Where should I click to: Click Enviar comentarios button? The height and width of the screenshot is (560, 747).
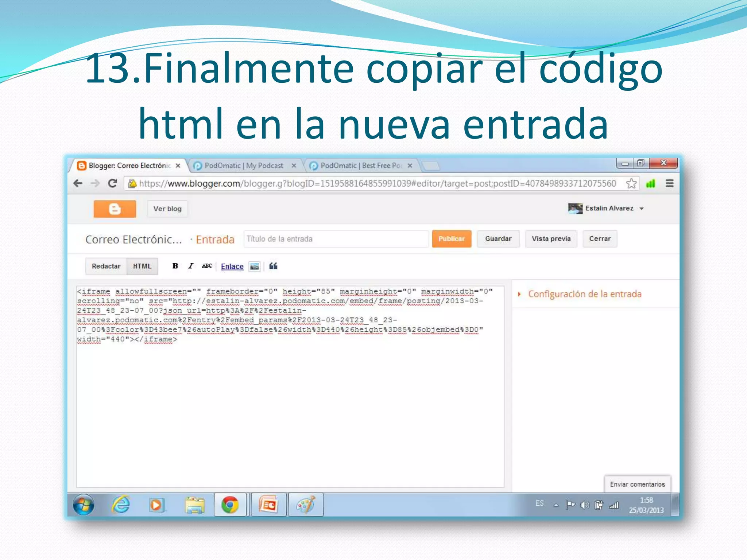pos(637,484)
